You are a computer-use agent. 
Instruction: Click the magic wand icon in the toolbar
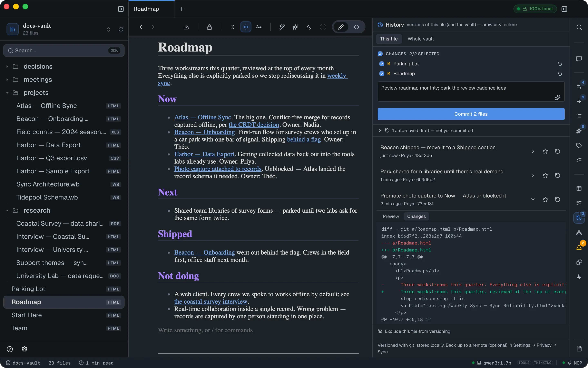click(x=282, y=27)
